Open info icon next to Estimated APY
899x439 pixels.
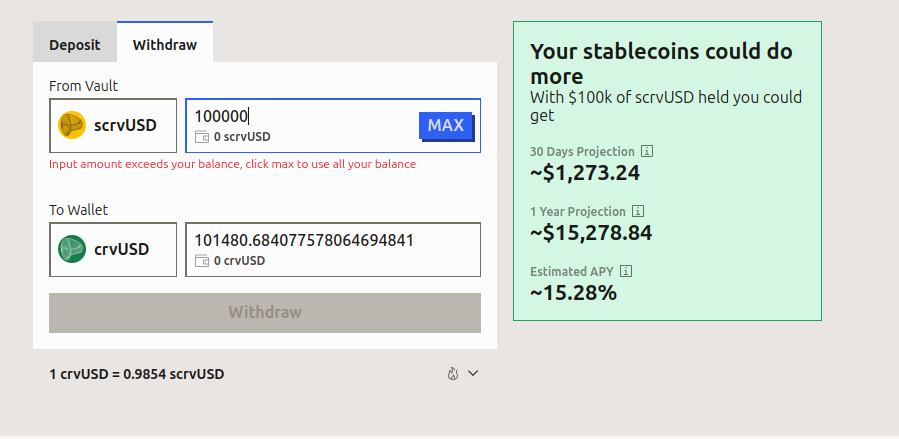coord(626,271)
